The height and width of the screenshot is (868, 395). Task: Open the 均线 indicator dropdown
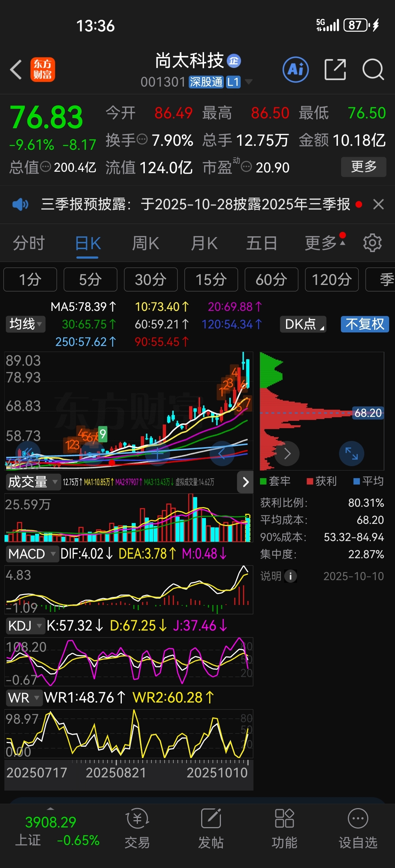point(26,324)
